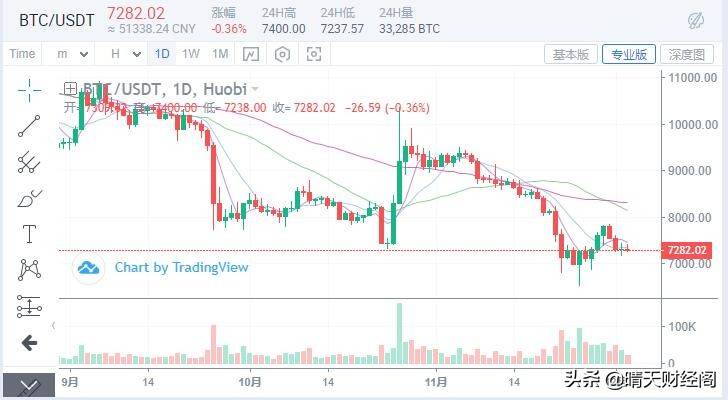This screenshot has width=728, height=400.
Task: Toggle the hide eye icon top-right
Action: click(696, 20)
